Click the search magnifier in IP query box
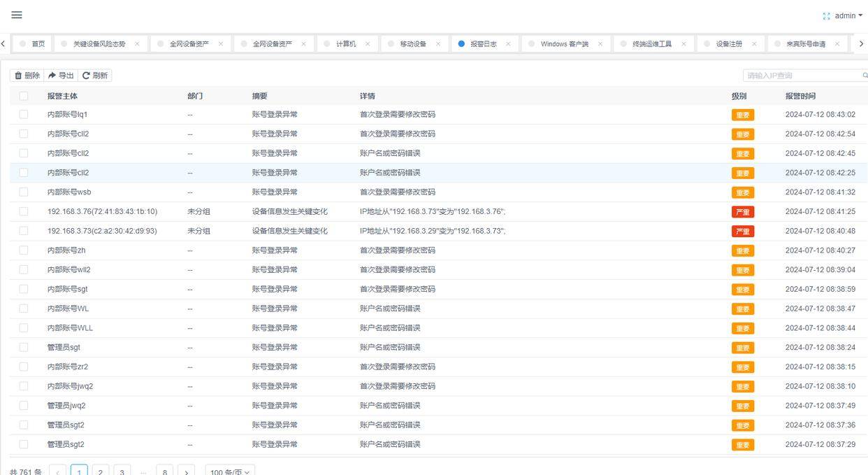Screen dimensions: 868x475 (865, 76)
